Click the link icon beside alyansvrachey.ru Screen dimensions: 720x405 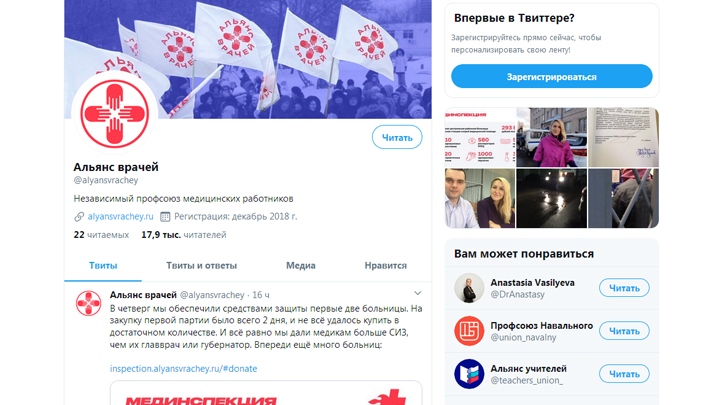coord(79,216)
